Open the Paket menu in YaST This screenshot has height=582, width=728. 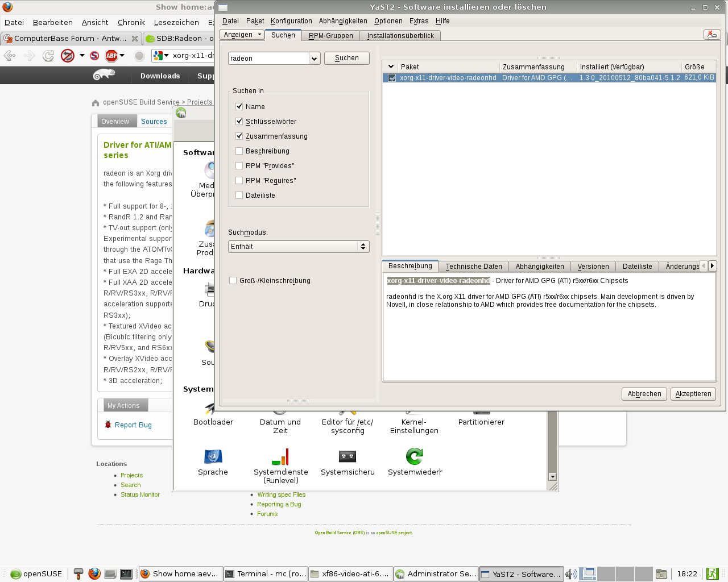tap(255, 21)
